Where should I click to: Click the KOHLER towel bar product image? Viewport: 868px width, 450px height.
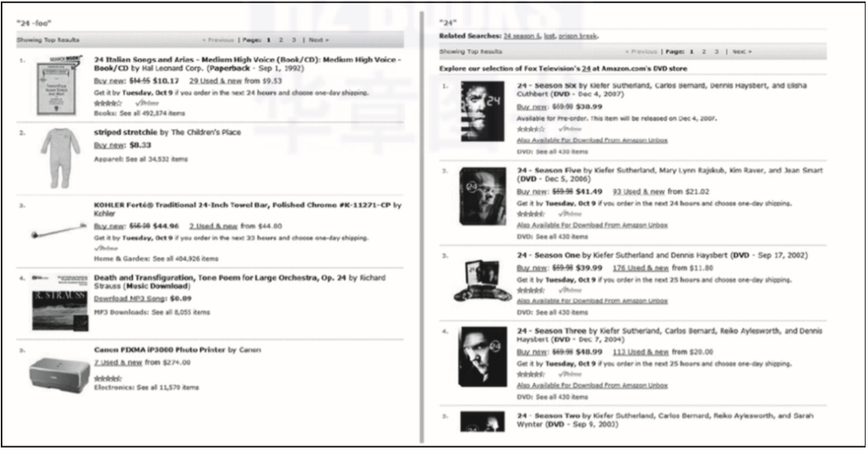coord(59,231)
